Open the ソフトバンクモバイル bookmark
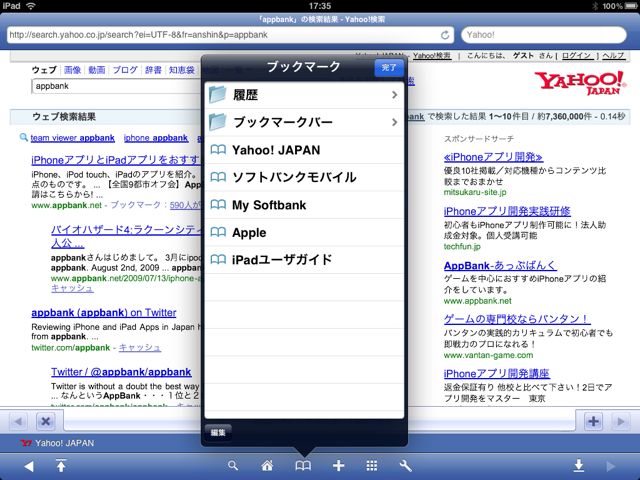640x480 pixels. [304, 177]
